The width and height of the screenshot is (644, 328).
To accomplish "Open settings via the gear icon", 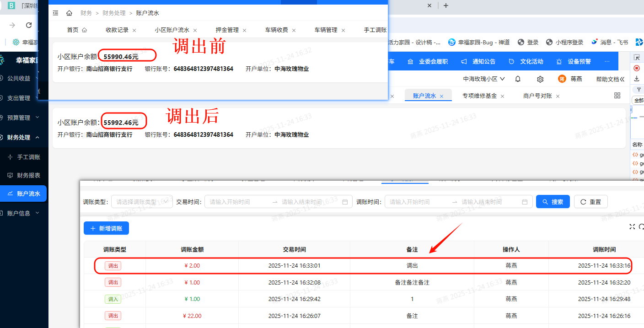I will coord(540,79).
